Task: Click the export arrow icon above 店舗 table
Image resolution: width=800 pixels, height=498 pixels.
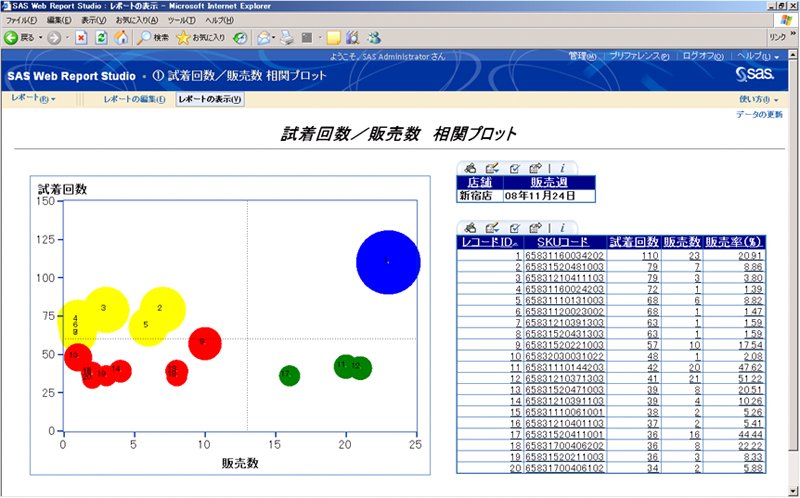Action: click(535, 168)
